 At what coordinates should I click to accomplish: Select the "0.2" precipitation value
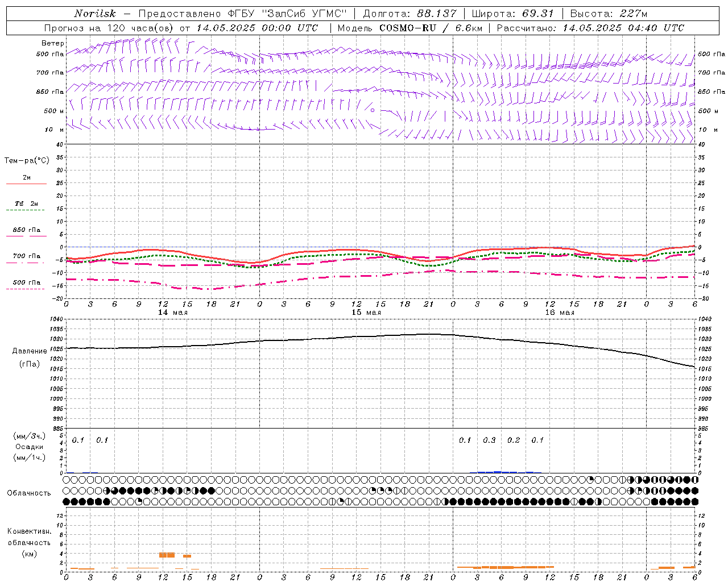click(x=514, y=440)
